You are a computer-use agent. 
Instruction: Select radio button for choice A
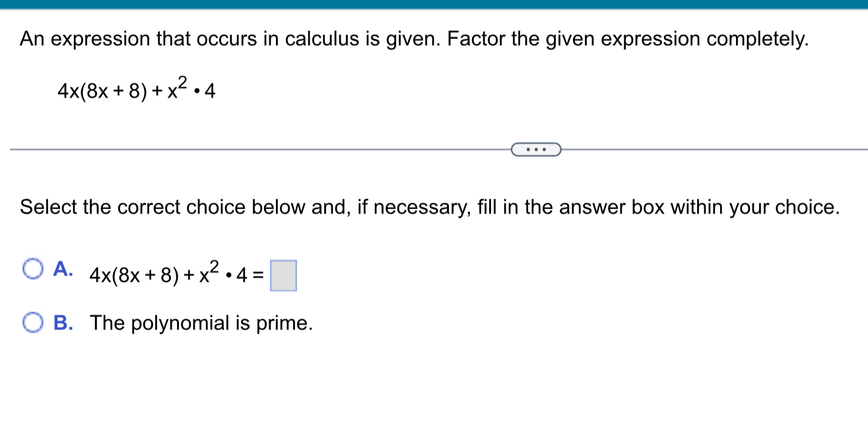click(33, 267)
